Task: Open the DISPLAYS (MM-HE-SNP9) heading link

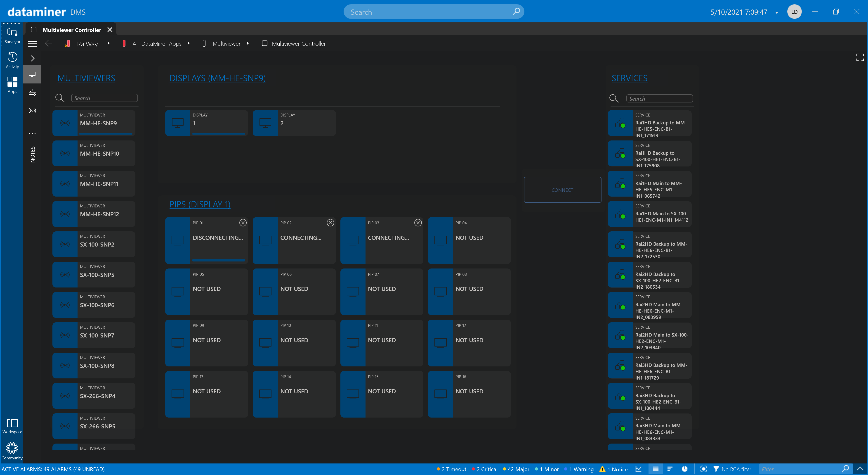Action: coord(218,78)
